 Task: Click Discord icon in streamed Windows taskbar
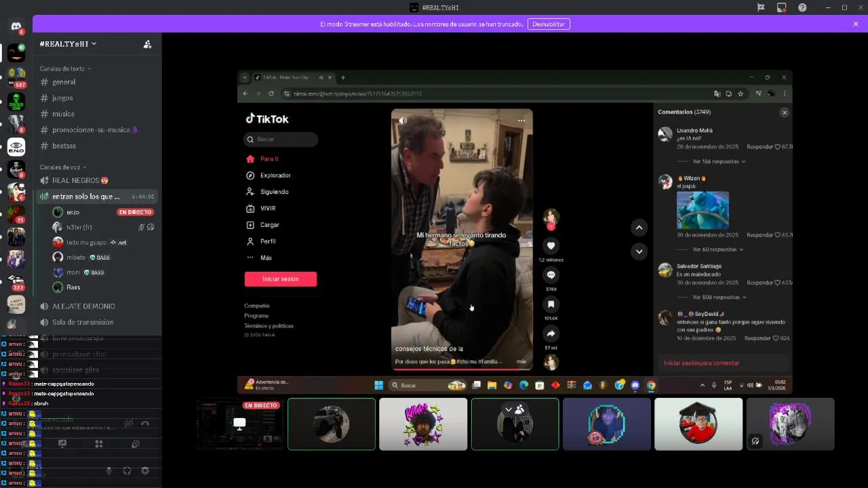[x=635, y=386]
